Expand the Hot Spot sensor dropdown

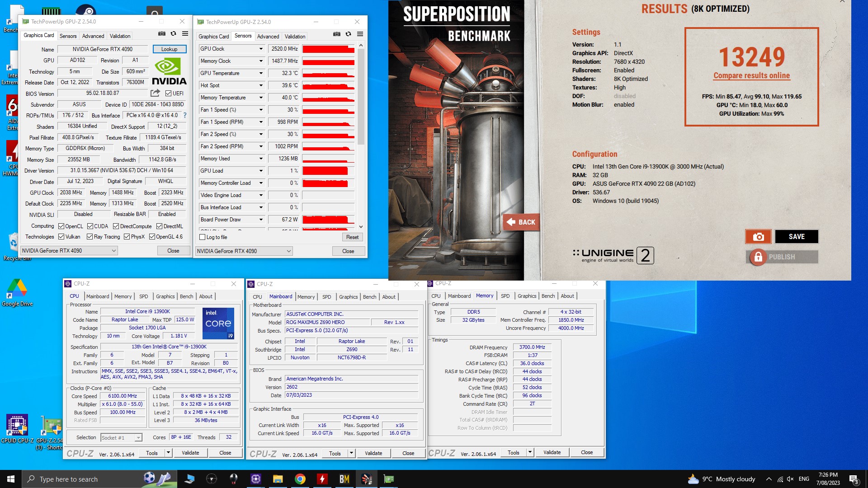[261, 85]
